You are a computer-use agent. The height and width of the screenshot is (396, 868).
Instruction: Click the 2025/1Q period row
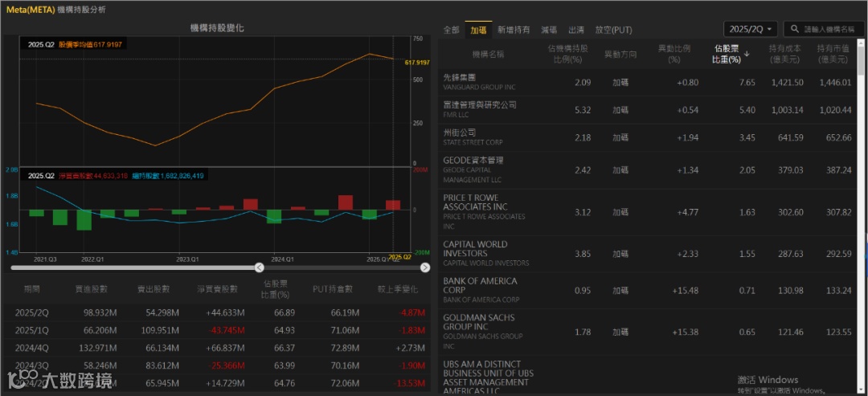pos(216,330)
